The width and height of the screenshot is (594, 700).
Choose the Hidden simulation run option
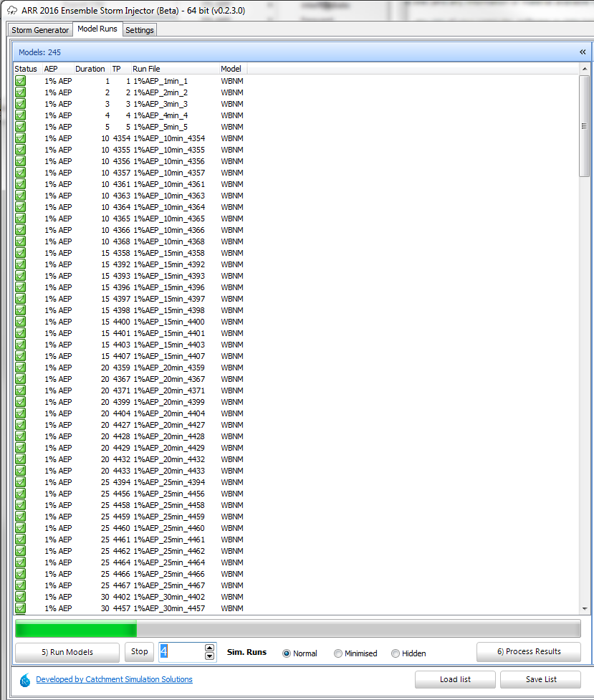pyautogui.click(x=396, y=653)
